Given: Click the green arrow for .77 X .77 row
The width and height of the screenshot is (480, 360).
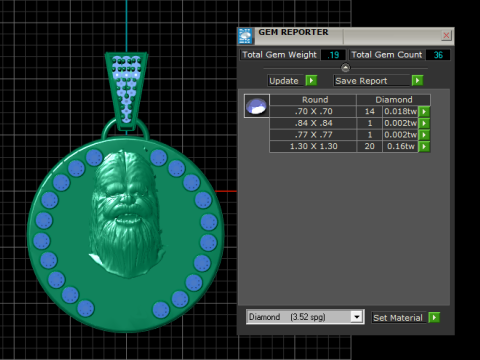Looking at the screenshot, I should coord(424,135).
